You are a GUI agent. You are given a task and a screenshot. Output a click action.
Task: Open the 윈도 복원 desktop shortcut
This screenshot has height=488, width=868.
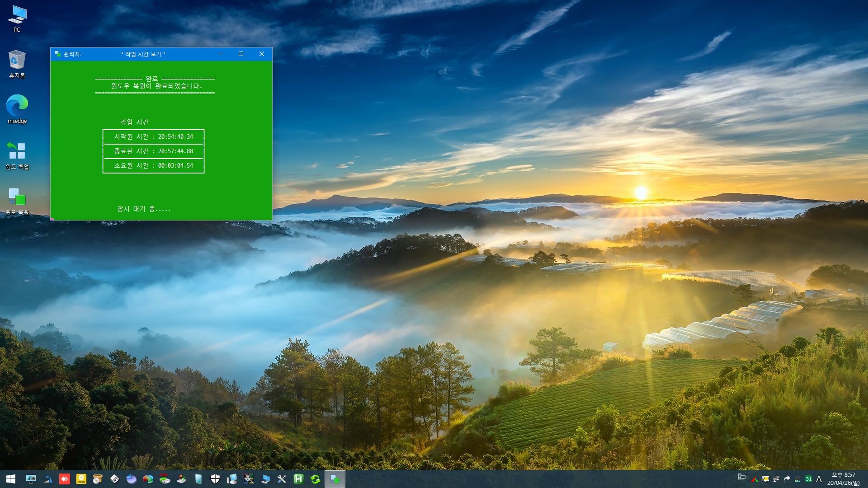17,201
